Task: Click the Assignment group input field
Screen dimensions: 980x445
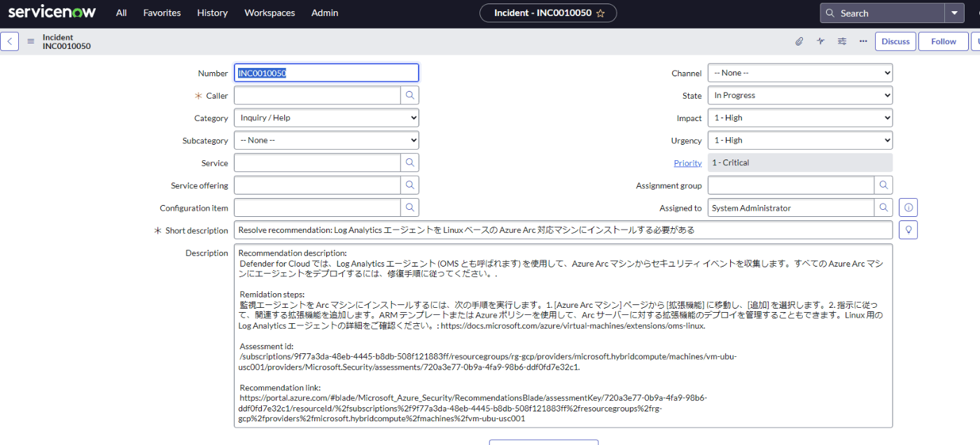Action: click(x=791, y=185)
